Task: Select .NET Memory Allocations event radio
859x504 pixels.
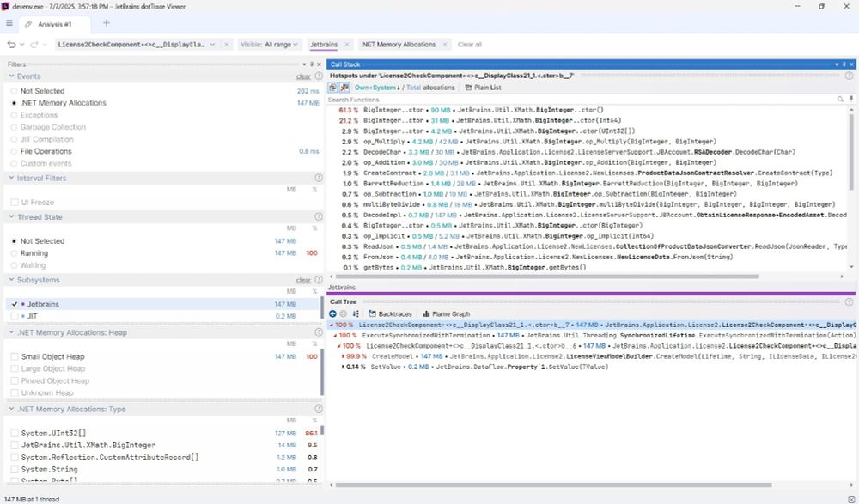Action: [15, 103]
